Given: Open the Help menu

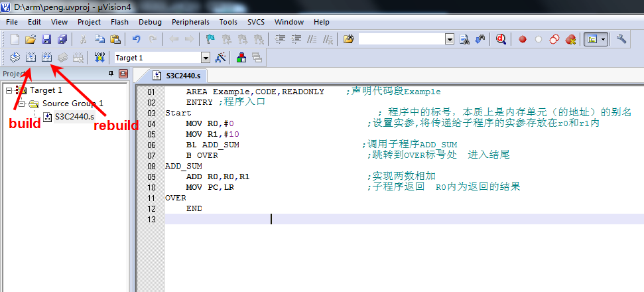Looking at the screenshot, I should 321,22.
